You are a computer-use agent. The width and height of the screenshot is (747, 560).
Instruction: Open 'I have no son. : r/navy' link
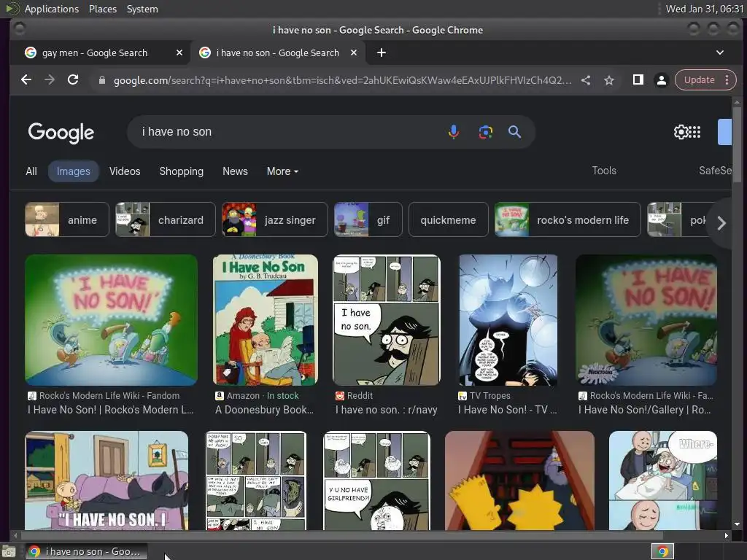pyautogui.click(x=387, y=410)
